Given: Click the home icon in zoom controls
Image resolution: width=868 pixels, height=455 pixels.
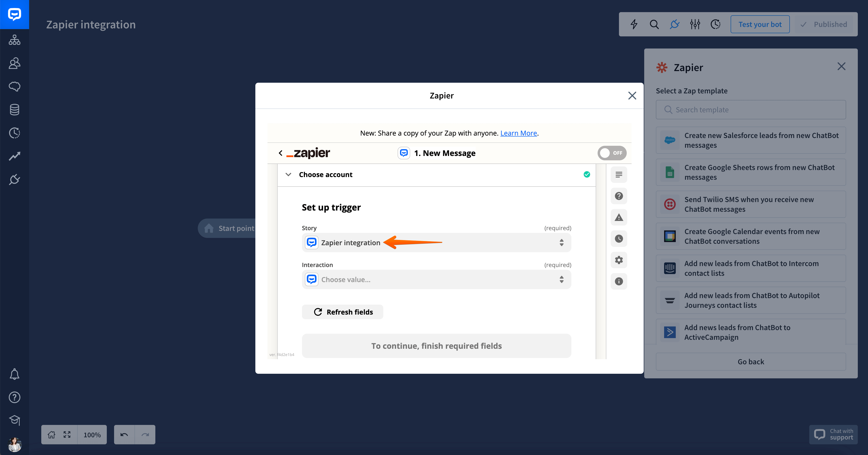Looking at the screenshot, I should point(51,435).
